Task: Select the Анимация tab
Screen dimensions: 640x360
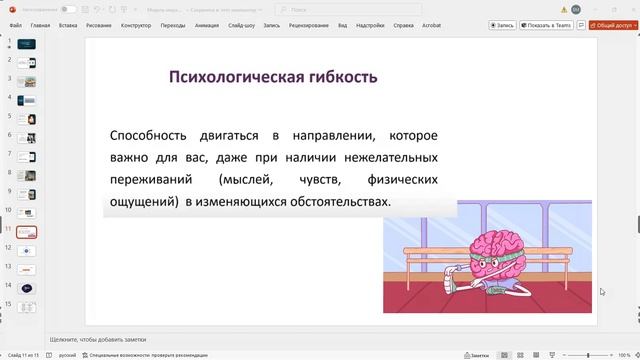Action: (x=207, y=25)
